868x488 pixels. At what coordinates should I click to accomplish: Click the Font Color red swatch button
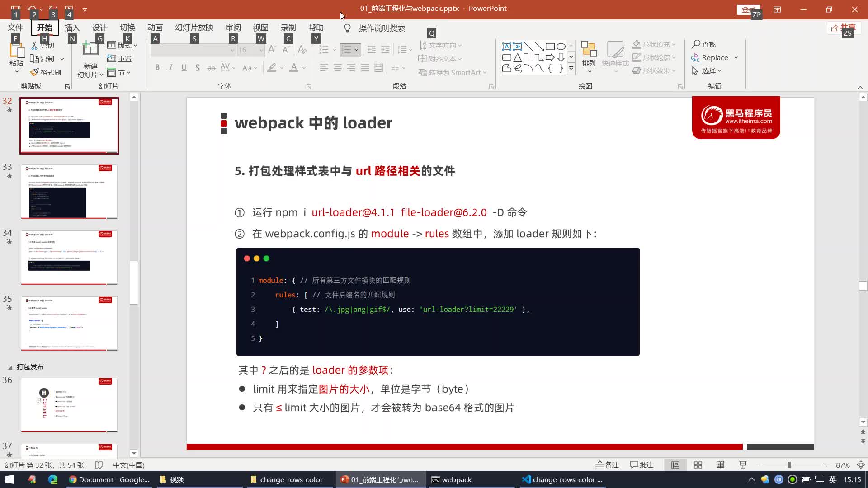[294, 68]
